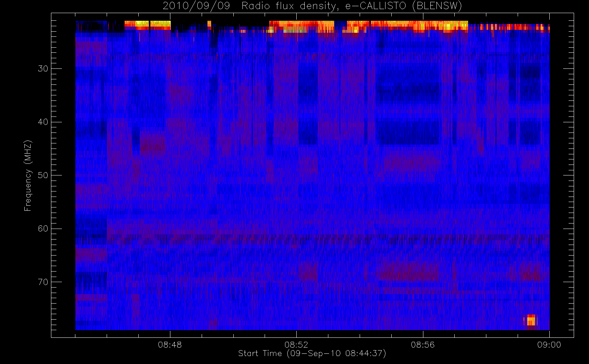The height and width of the screenshot is (364, 589).
Task: Click the 08:56 time axis label
Action: [423, 345]
